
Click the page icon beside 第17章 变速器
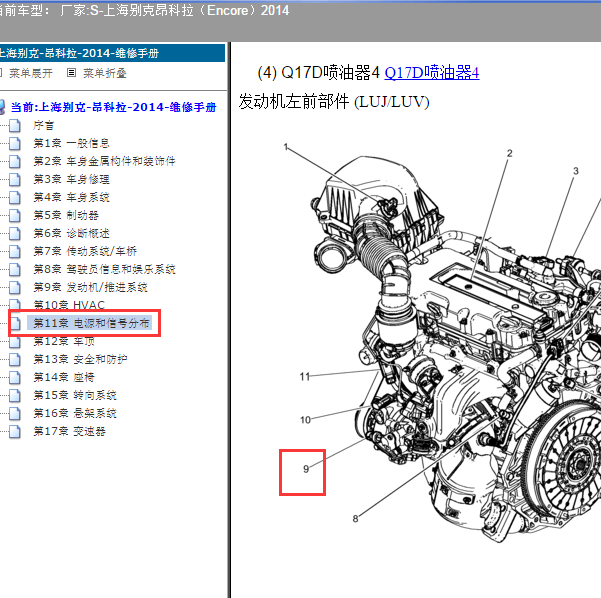coord(15,431)
